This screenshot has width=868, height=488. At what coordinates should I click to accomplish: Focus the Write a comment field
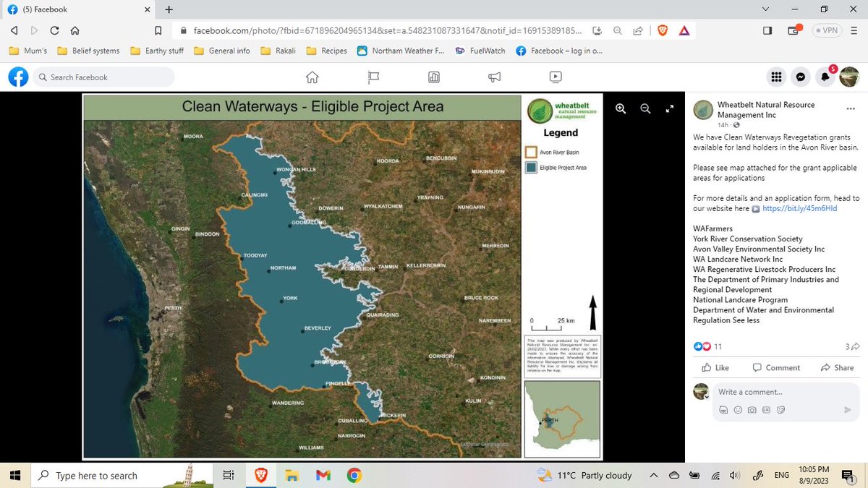pyautogui.click(x=786, y=392)
